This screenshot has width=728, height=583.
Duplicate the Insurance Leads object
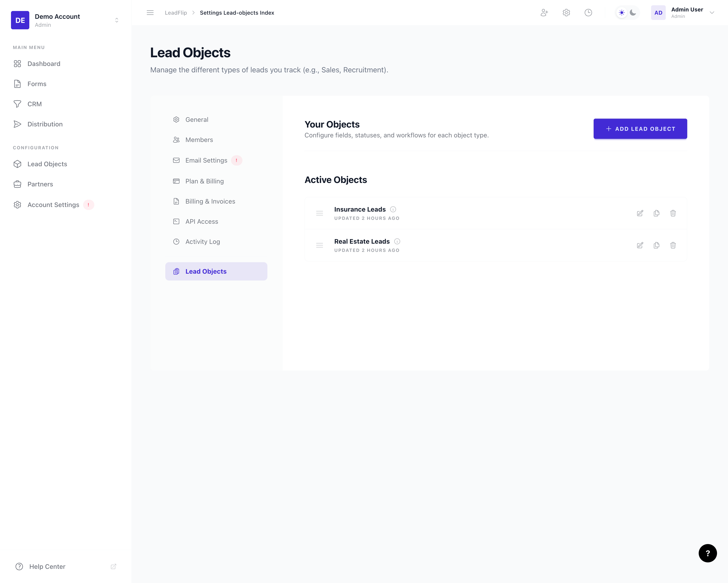656,213
